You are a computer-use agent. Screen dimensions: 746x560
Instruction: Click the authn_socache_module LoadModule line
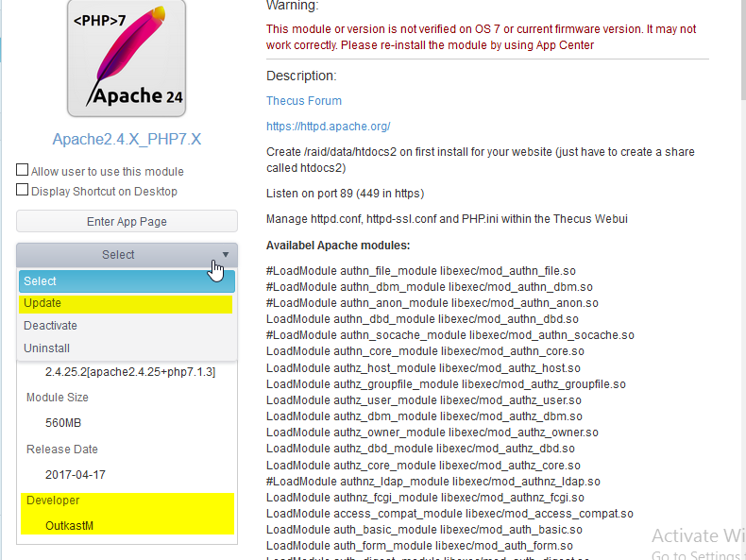tap(450, 335)
